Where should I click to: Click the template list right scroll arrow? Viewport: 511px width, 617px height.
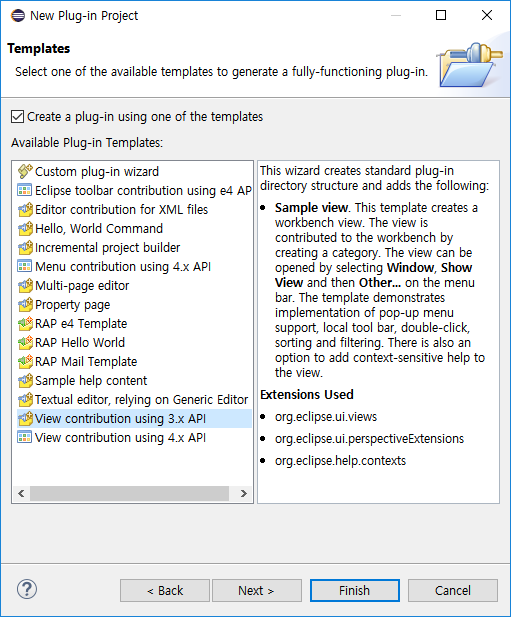coord(244,493)
